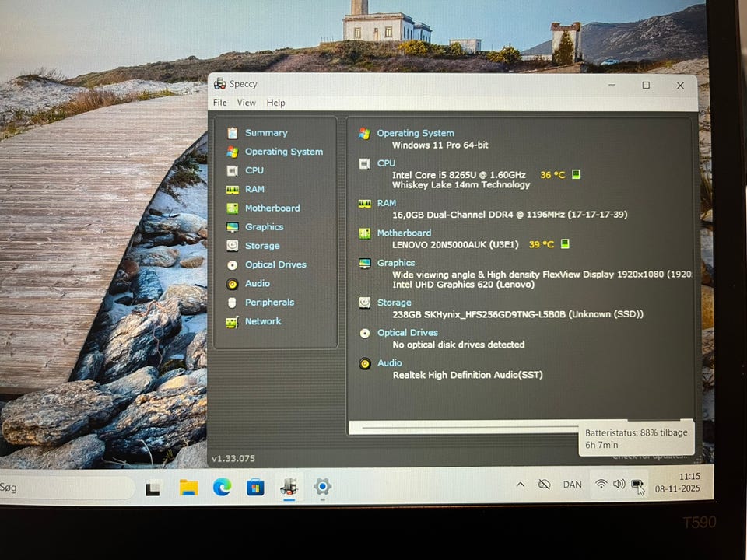The image size is (747, 560).
Task: Click the volume speaker icon in tray
Action: [x=619, y=485]
